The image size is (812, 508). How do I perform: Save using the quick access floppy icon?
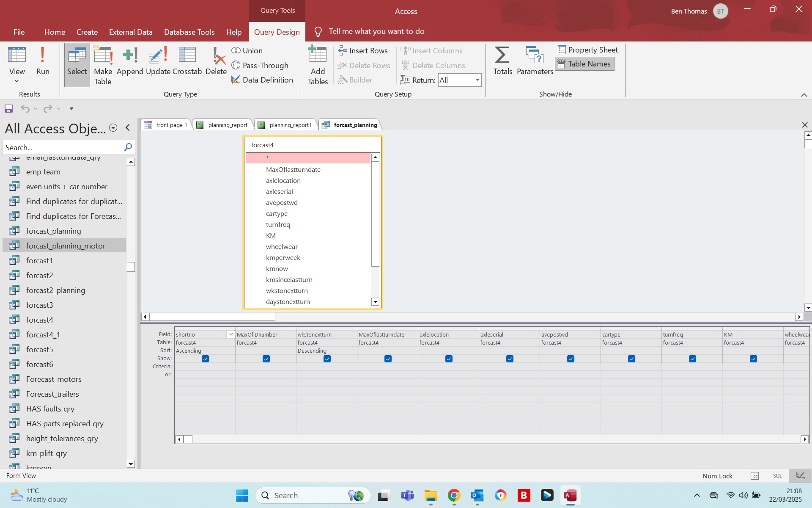click(x=8, y=109)
